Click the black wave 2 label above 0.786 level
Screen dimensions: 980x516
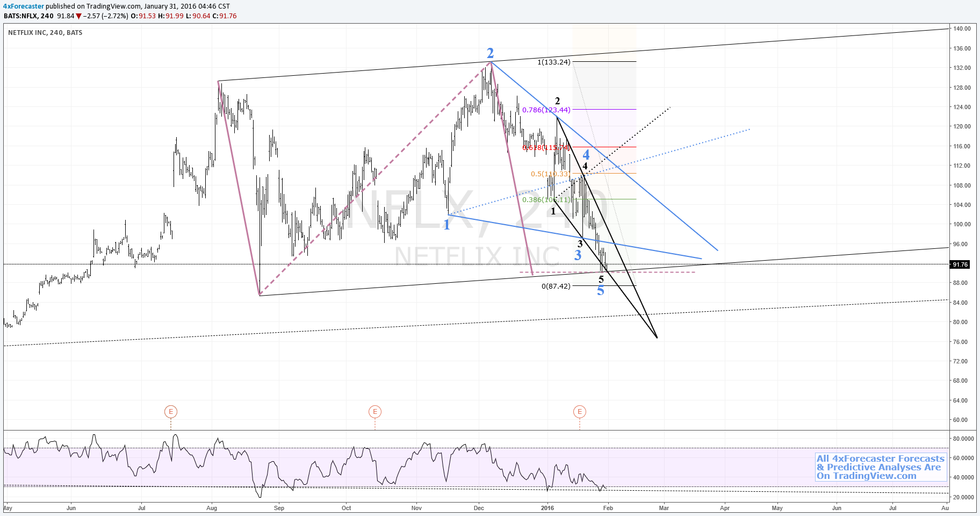[x=558, y=101]
